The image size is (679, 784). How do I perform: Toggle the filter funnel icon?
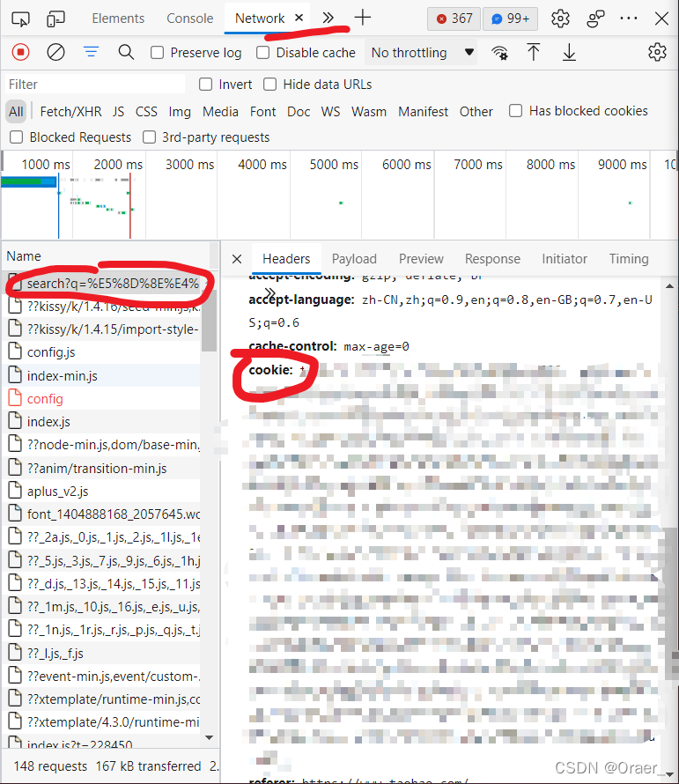pyautogui.click(x=91, y=51)
